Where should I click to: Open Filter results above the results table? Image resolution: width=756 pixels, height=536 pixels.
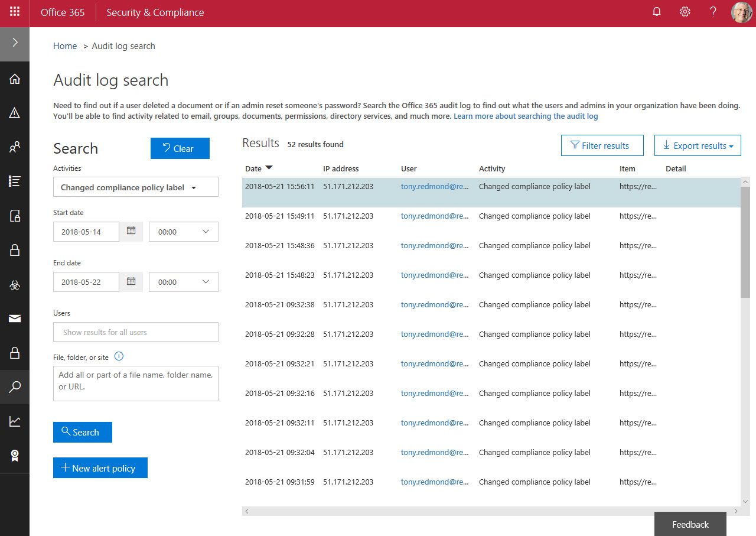602,145
